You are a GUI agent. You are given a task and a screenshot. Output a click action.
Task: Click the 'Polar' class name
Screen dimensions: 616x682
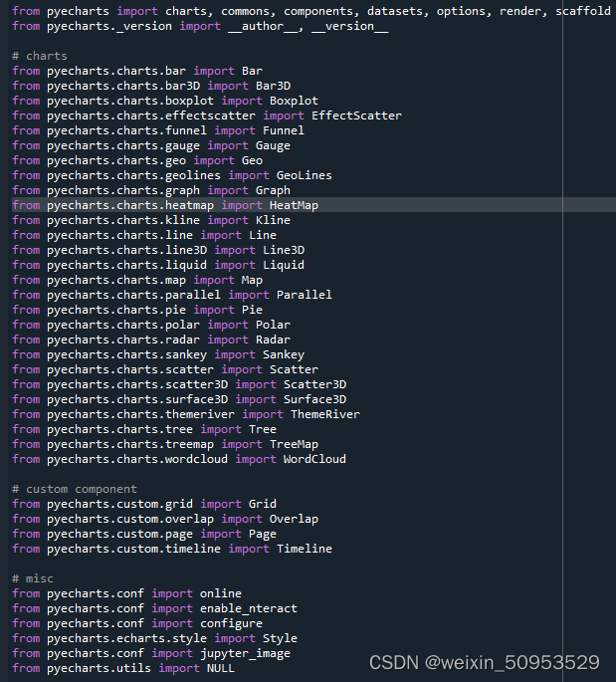(x=273, y=325)
